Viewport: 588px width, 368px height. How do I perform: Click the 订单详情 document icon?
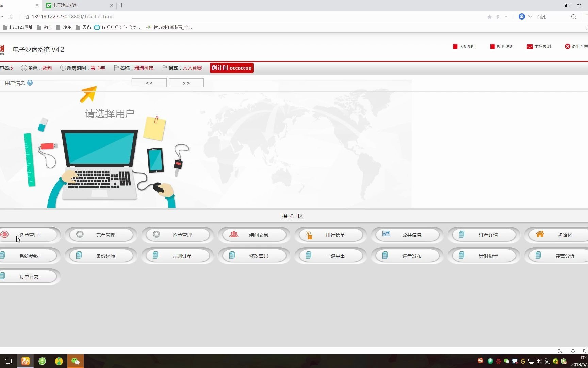tap(462, 234)
